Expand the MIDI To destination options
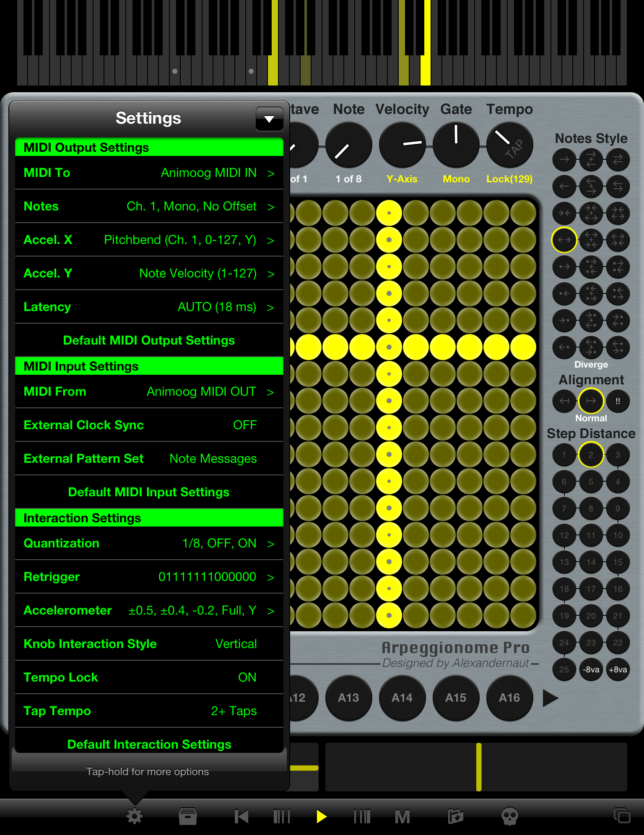This screenshot has height=835, width=644. pos(149,173)
